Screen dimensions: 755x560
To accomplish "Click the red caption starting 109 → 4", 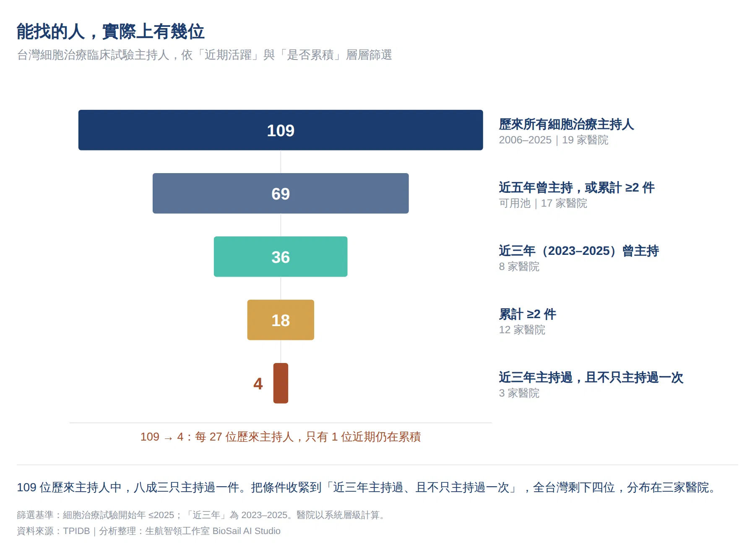I will pyautogui.click(x=281, y=437).
